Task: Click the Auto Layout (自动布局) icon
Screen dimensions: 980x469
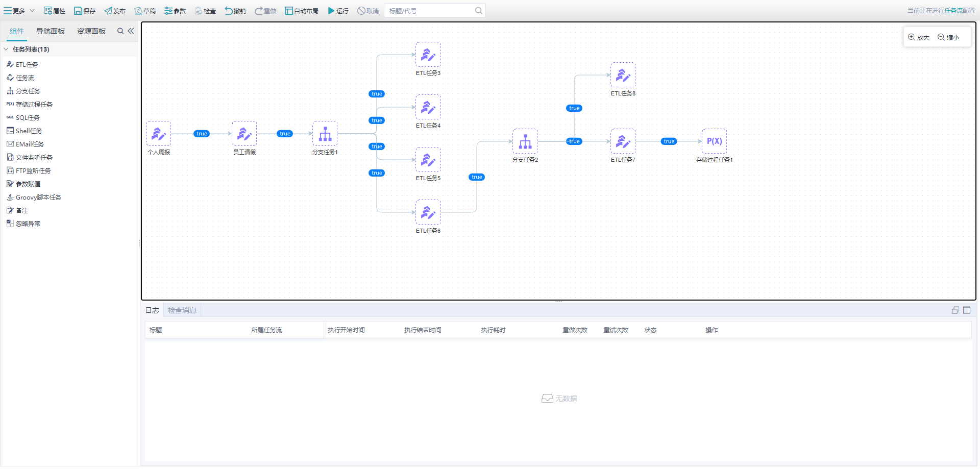Action: [289, 11]
